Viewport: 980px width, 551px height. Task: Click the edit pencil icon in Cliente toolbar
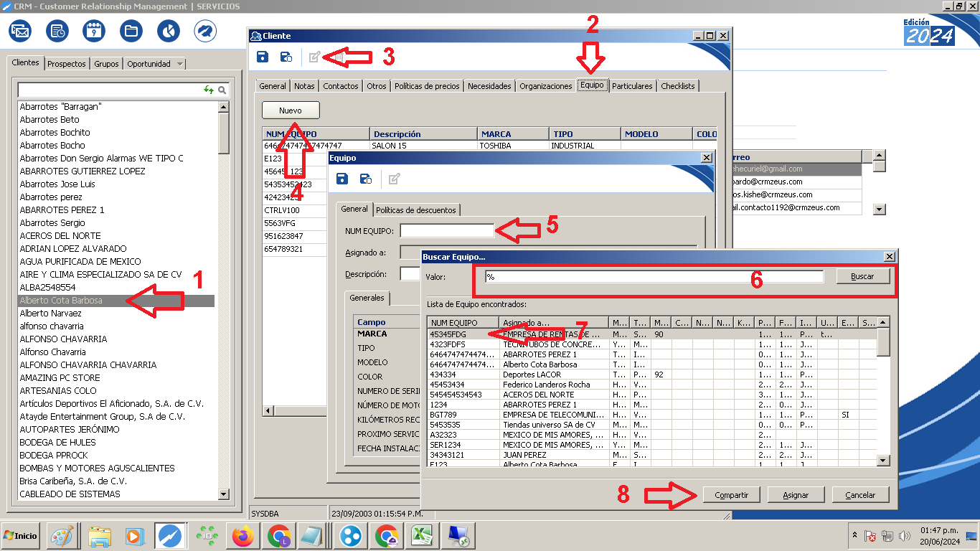pos(314,57)
